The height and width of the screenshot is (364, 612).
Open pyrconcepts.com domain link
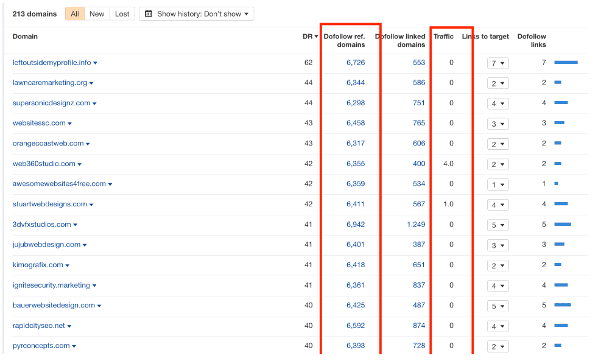click(41, 346)
